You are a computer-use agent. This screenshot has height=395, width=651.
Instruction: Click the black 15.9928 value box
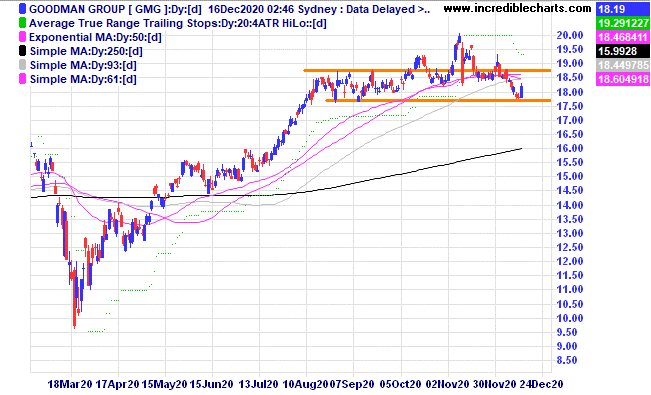[x=622, y=51]
